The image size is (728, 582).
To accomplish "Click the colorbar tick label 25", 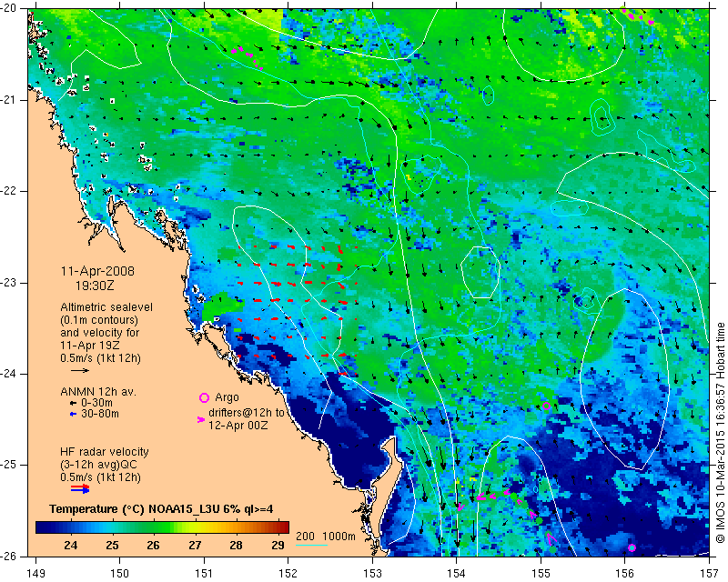I will coord(112,545).
